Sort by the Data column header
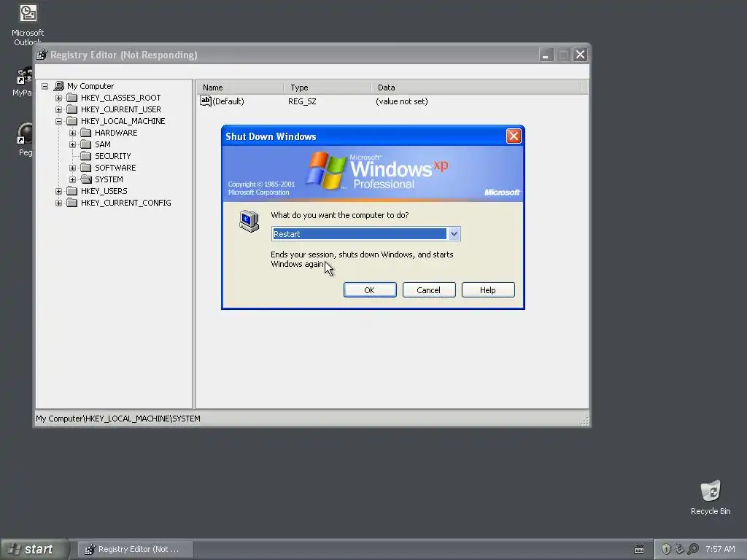This screenshot has height=560, width=747. pos(477,87)
